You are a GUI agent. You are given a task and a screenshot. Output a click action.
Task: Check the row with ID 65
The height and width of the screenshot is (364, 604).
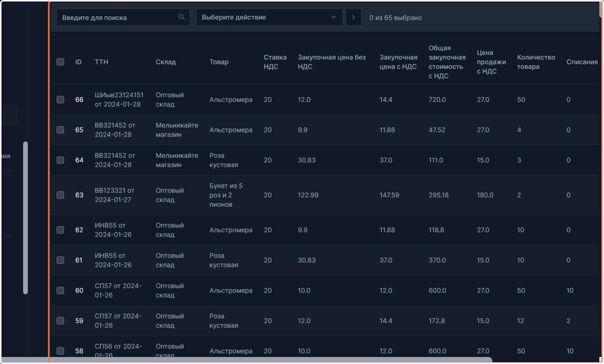(60, 130)
